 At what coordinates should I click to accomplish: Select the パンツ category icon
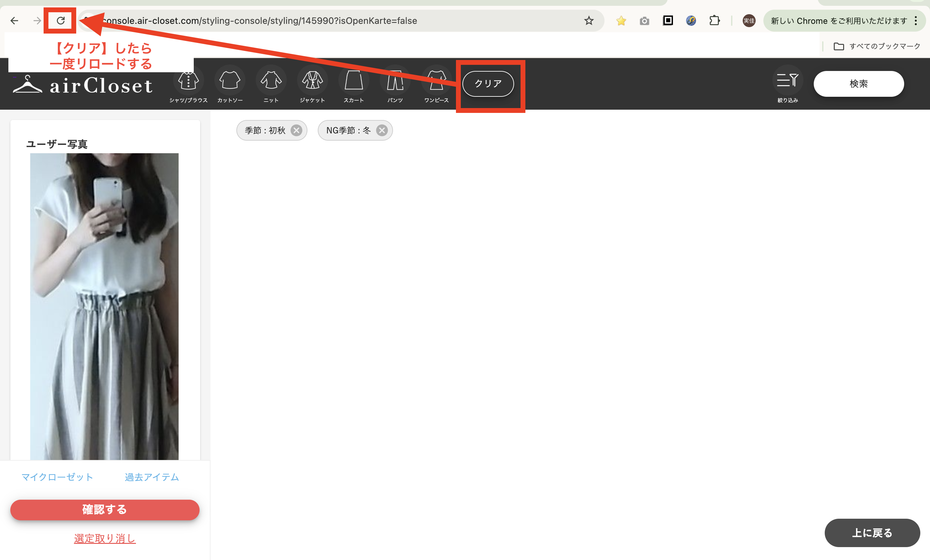pos(395,81)
